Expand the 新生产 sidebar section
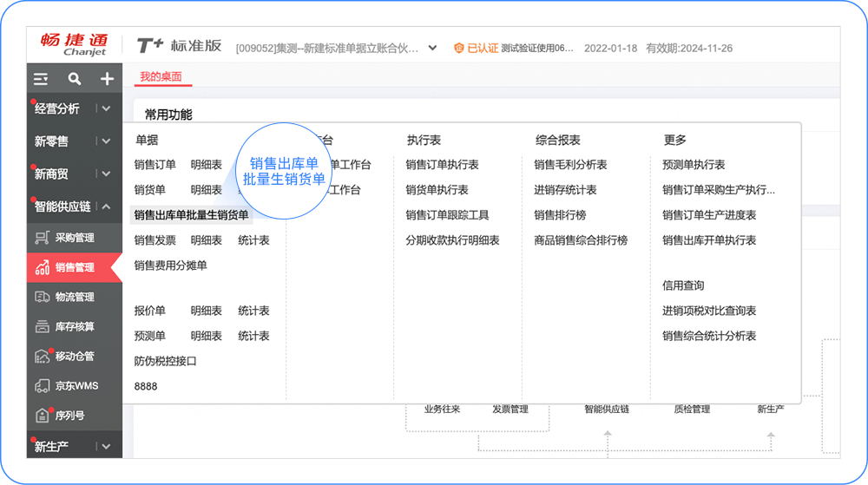Viewport: 868px width, 485px height. [x=106, y=446]
